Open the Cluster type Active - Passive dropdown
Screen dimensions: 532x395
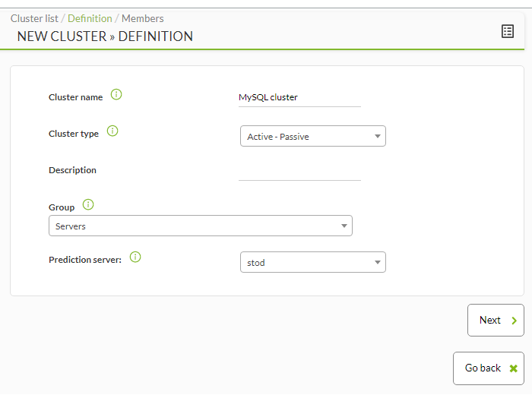(313, 136)
